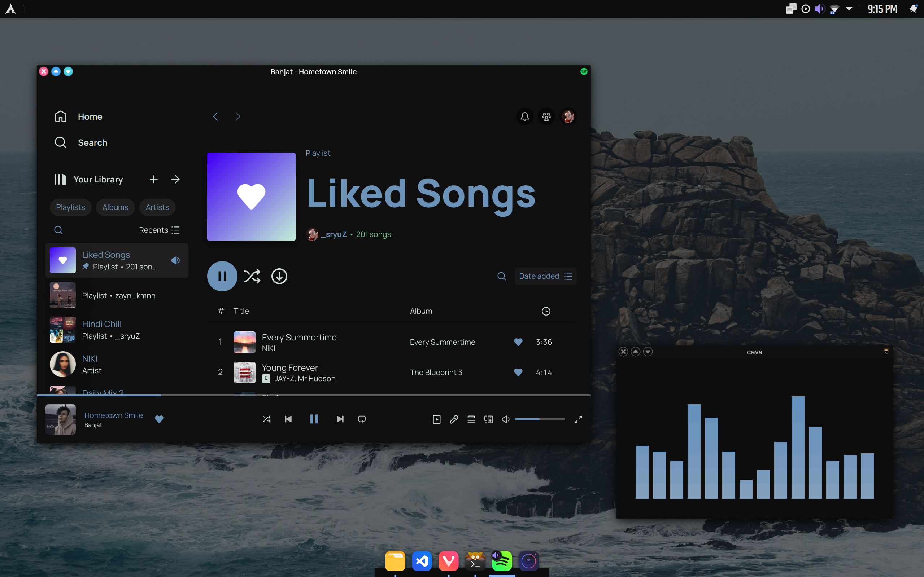Image resolution: width=924 pixels, height=577 pixels.
Task: Open the Date added sort dropdown
Action: pos(545,276)
